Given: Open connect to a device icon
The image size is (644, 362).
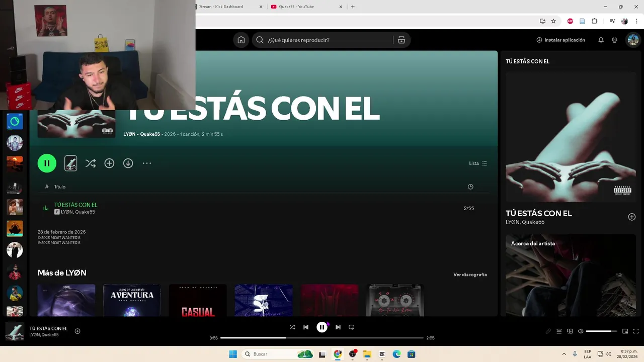Looking at the screenshot, I should (x=570, y=331).
